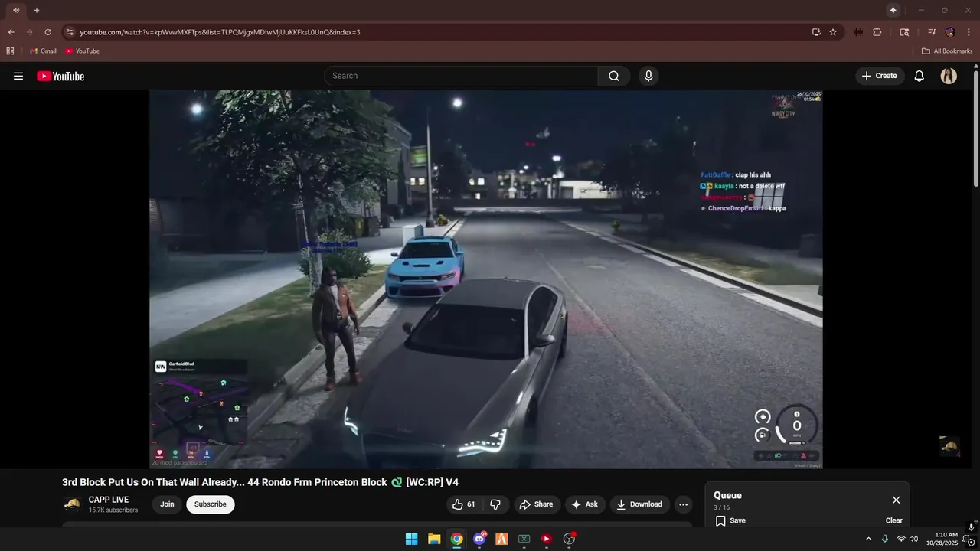Open Excel-like green app in taskbar
This screenshot has height=551, width=980.
pyautogui.click(x=524, y=539)
